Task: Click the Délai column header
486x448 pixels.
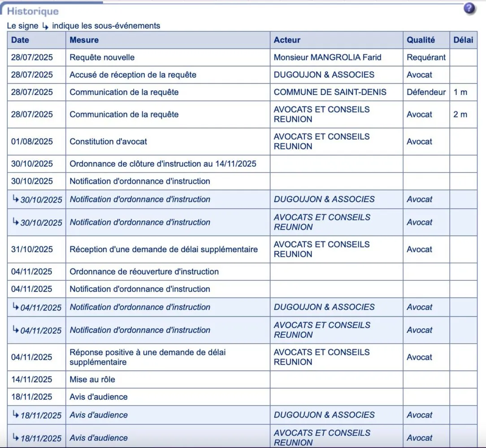Action: coord(463,40)
